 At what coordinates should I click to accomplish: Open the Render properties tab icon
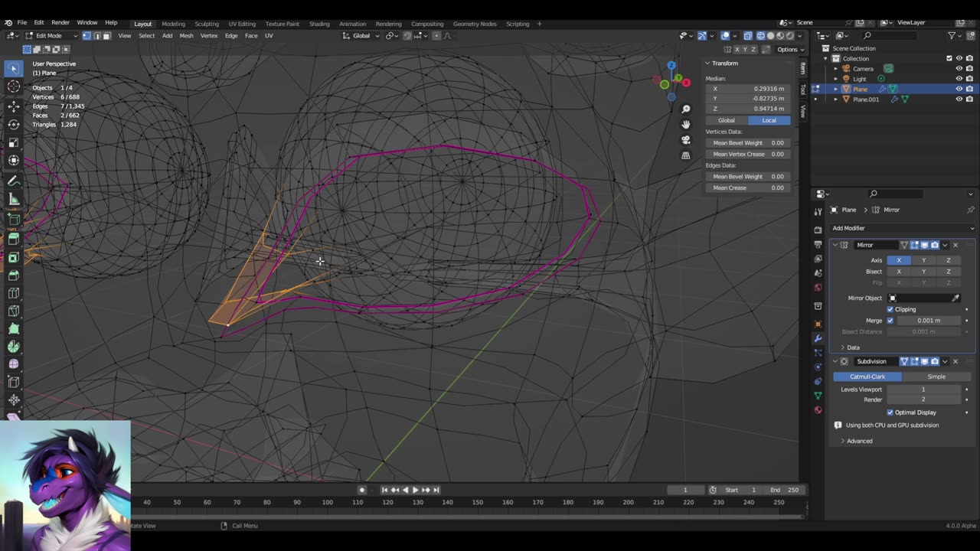[x=818, y=230]
